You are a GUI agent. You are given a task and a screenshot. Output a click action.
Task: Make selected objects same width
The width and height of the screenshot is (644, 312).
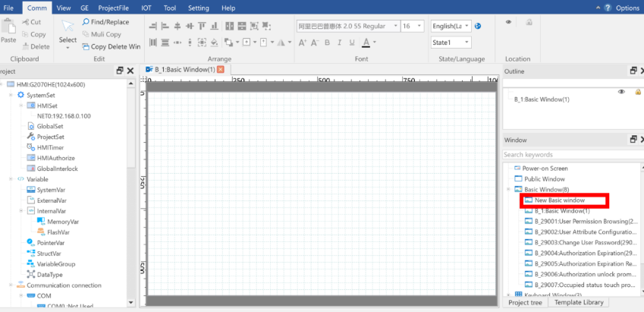tap(230, 27)
